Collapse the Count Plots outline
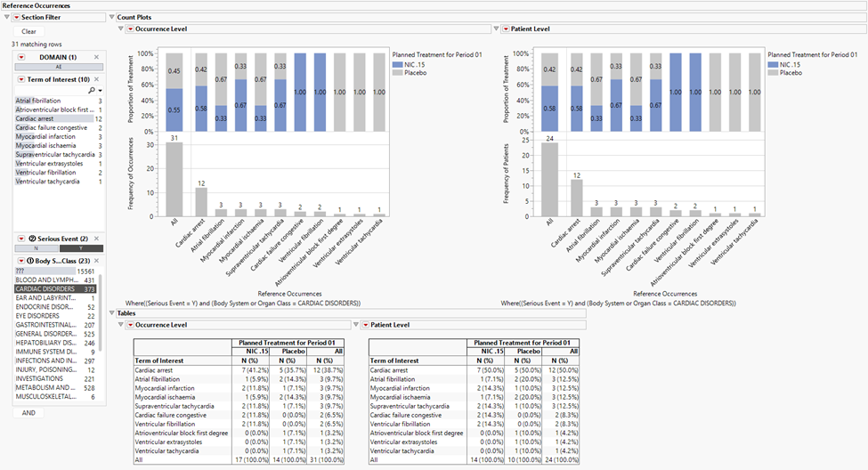 pos(112,17)
